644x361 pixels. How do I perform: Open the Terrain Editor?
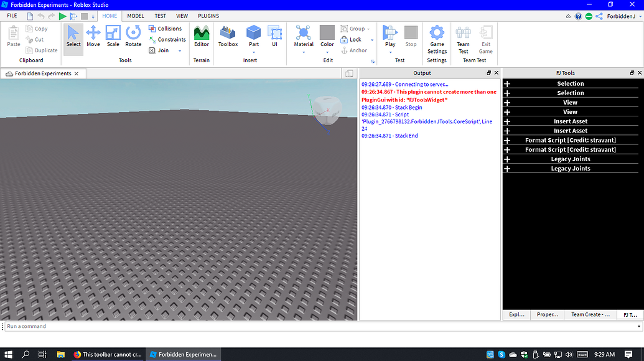coord(201,37)
